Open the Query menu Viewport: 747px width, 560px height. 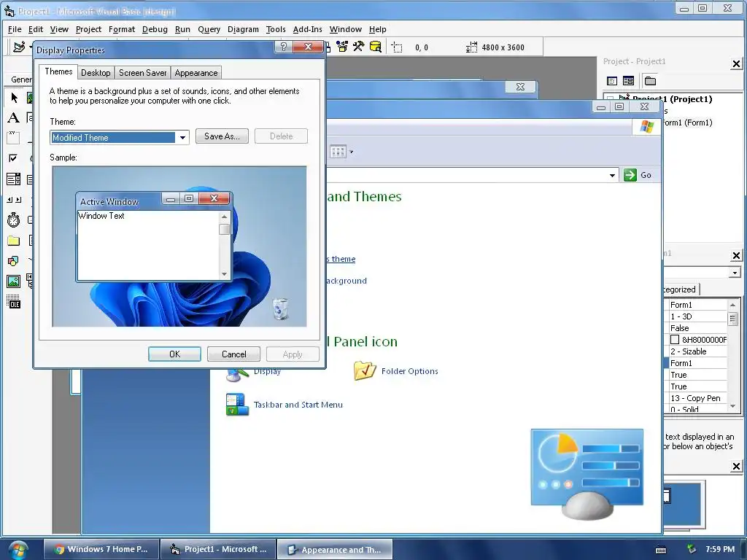click(x=209, y=29)
